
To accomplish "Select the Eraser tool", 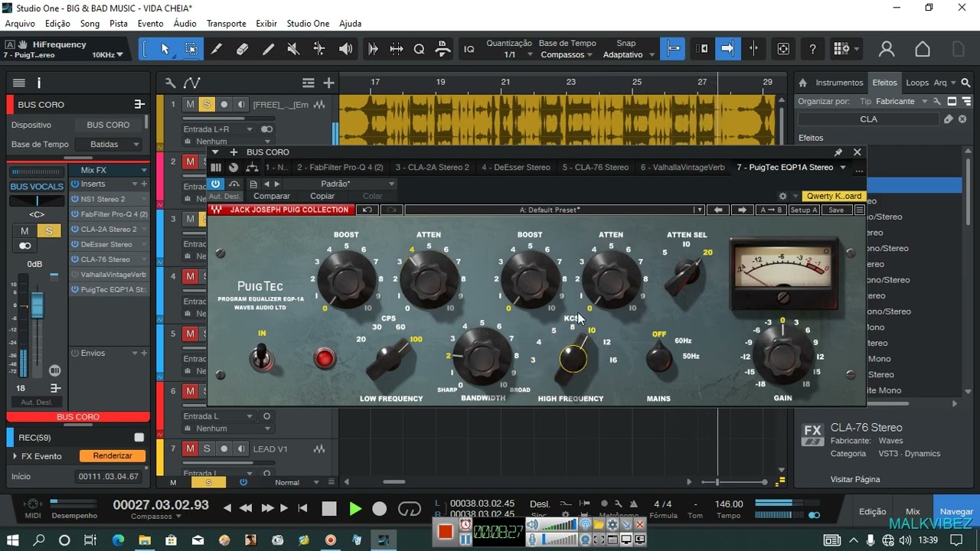I will 242,49.
